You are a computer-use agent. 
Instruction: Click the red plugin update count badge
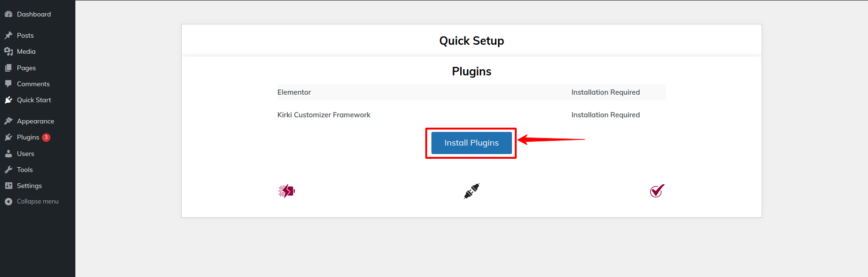tap(46, 137)
